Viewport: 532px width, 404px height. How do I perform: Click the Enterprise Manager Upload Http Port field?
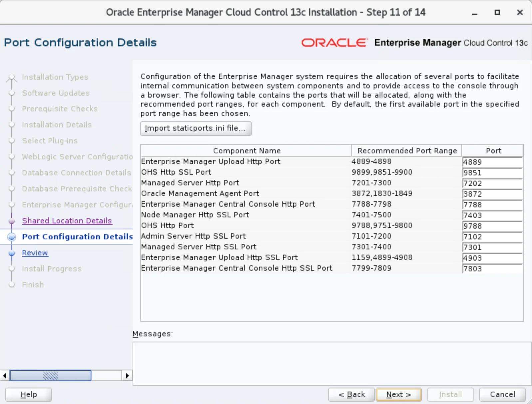click(x=492, y=162)
